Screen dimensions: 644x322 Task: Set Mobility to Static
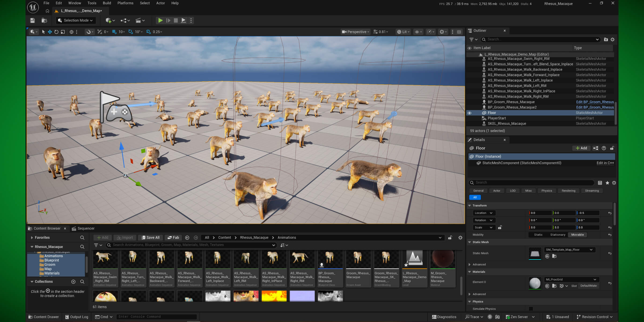[538, 235]
